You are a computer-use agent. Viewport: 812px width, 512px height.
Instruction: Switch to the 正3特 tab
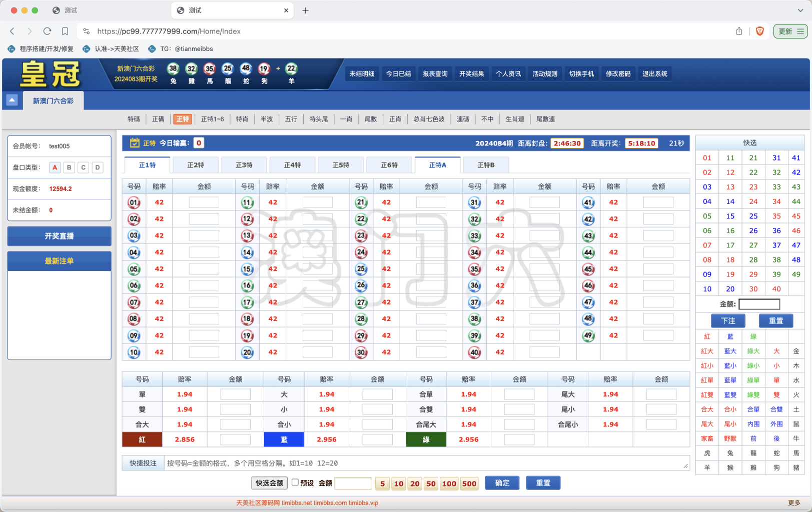click(244, 165)
